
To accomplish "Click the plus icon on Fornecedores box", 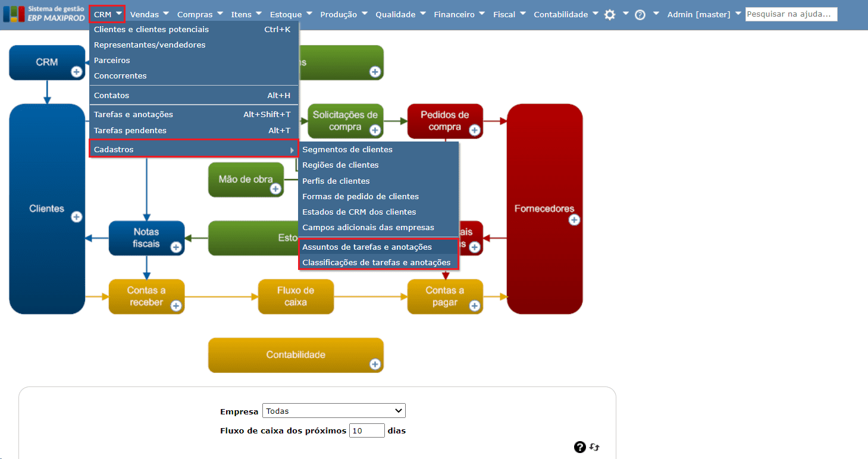I will (x=574, y=220).
